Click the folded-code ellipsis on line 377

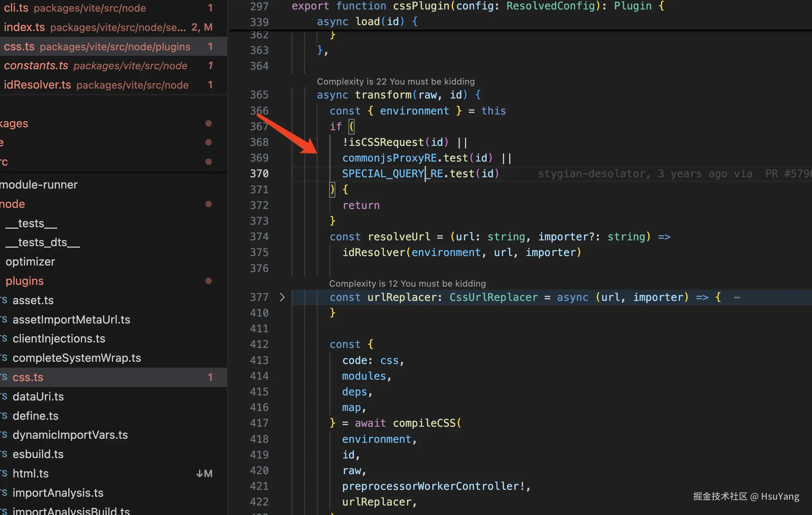(x=737, y=298)
